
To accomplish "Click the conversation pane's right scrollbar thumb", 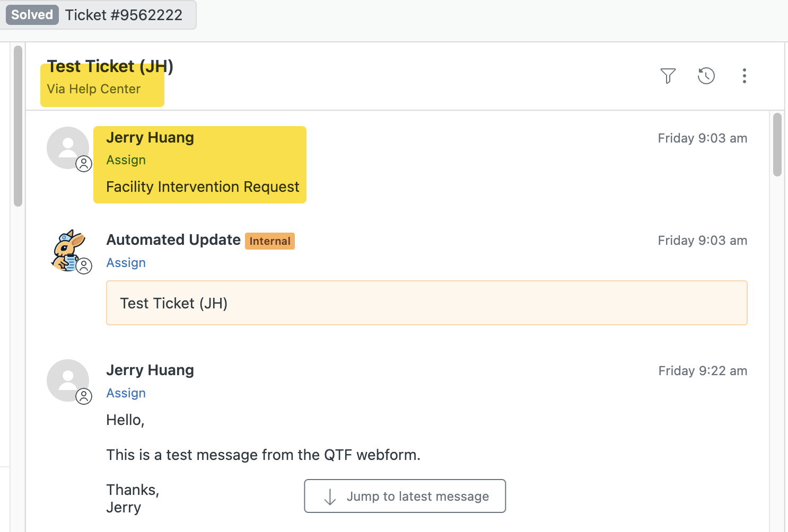I will (777, 144).
